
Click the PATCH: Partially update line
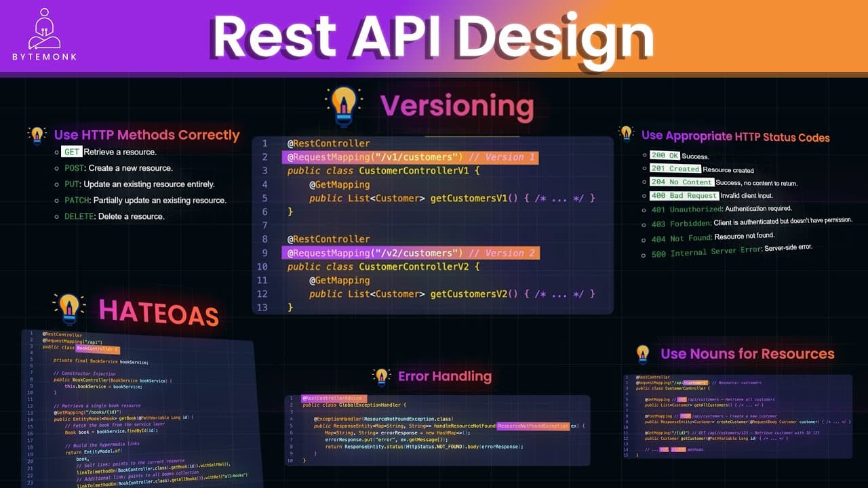(x=145, y=201)
